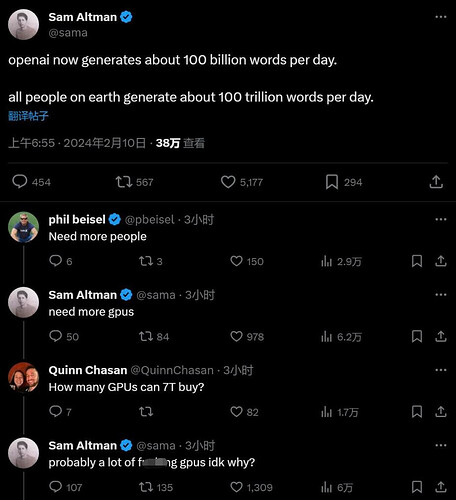
Task: Retweet the 'need more gpus' reply
Action: coord(146,336)
